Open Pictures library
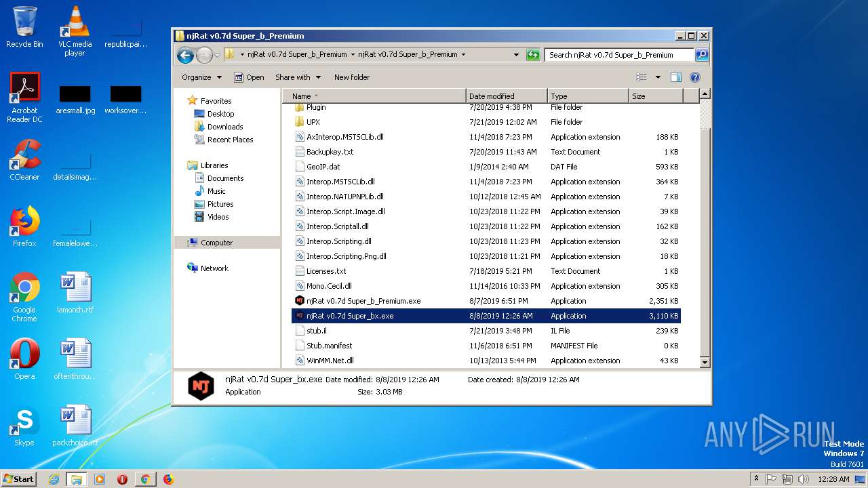Screen dimensions: 868x488 (x=220, y=204)
